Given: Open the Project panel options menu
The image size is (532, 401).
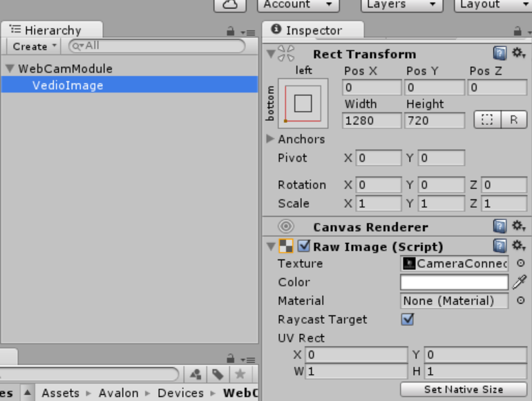Looking at the screenshot, I should pos(248,360).
